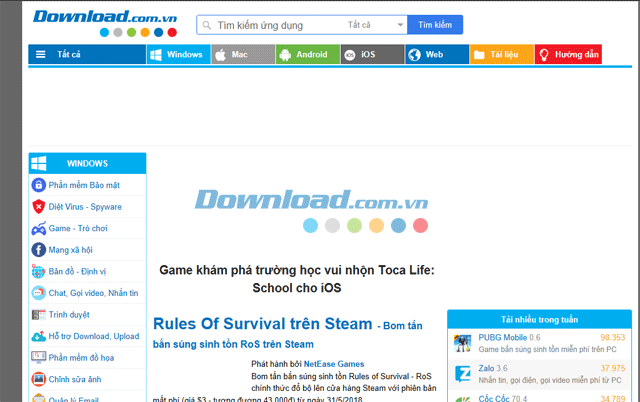Open Diệt Virus - Spyware link
This screenshot has width=640, height=402.
point(85,207)
